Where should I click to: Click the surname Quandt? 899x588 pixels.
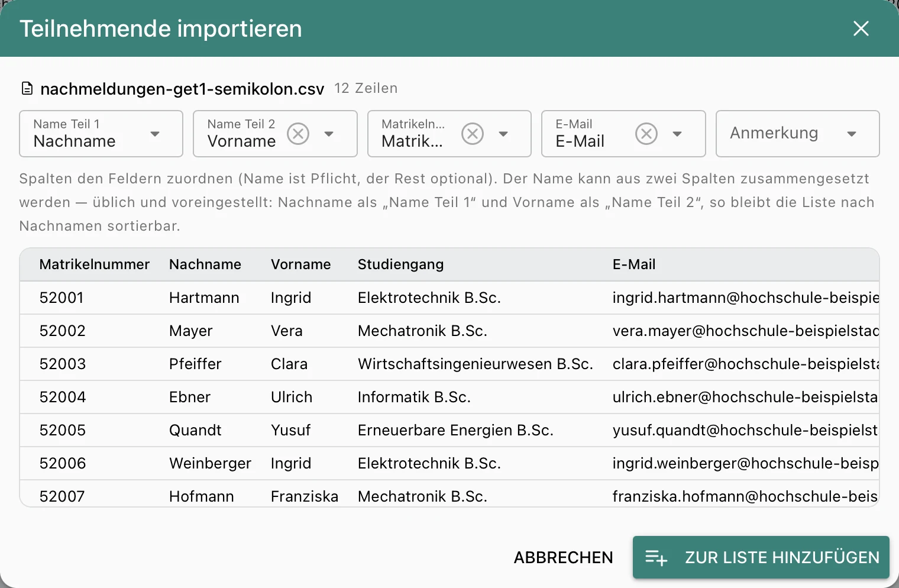pyautogui.click(x=195, y=430)
